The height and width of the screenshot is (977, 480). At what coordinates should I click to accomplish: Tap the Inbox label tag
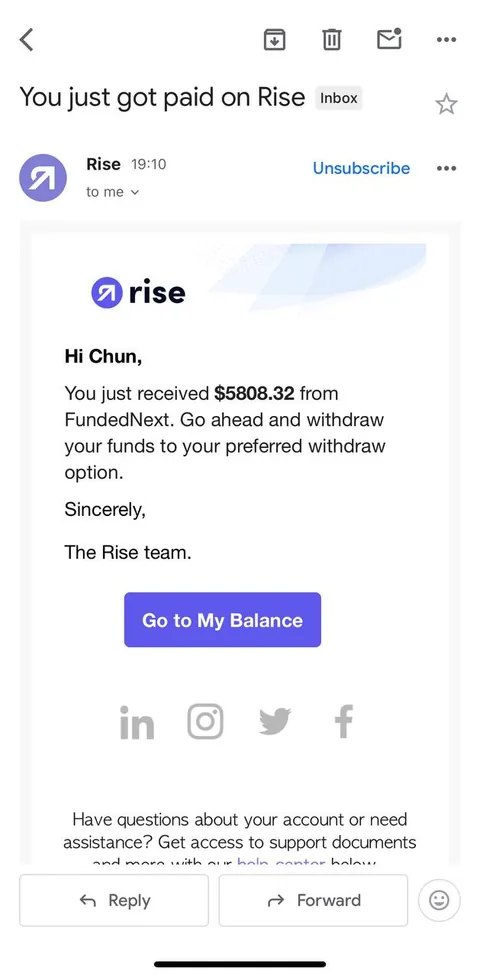(338, 98)
